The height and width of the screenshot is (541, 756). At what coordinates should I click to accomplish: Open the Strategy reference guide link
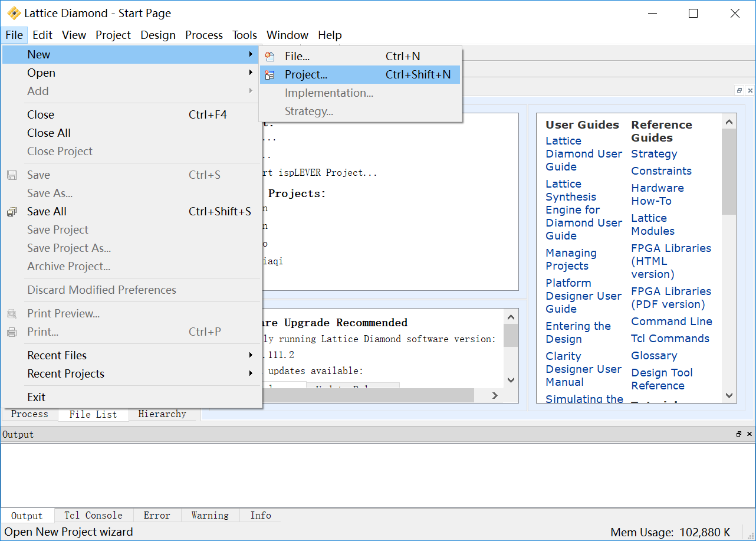pos(654,153)
